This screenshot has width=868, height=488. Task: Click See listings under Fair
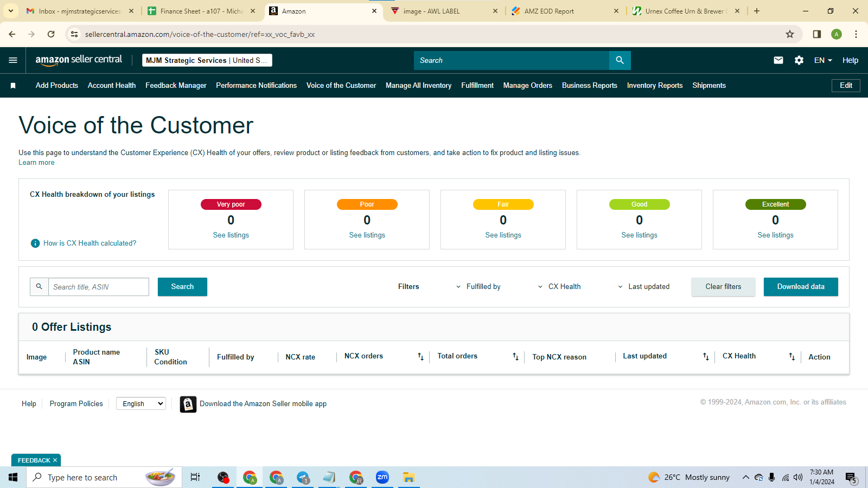click(x=503, y=235)
